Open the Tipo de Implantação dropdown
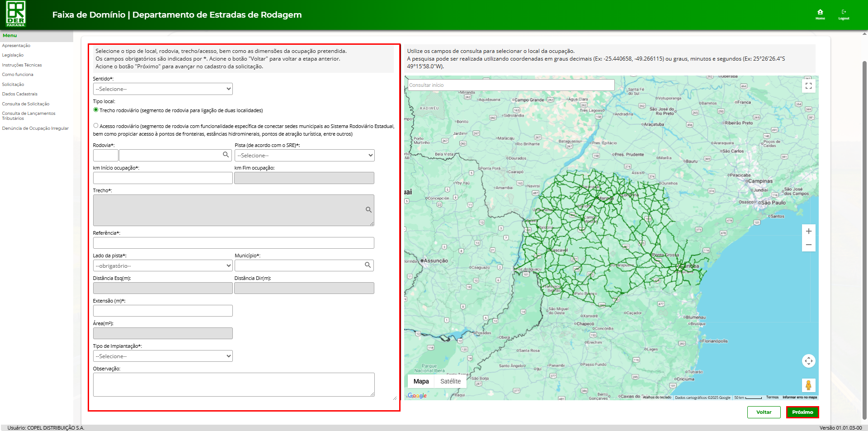The width and height of the screenshot is (868, 431). [163, 356]
